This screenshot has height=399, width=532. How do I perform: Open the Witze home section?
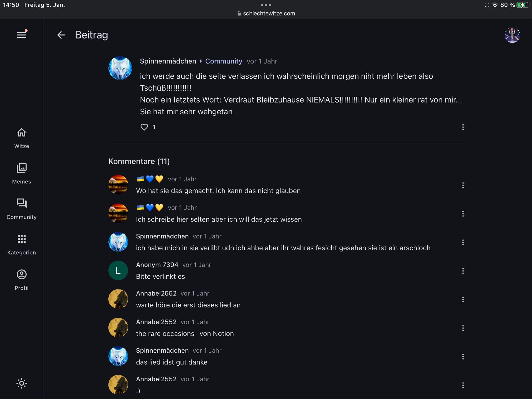[22, 138]
